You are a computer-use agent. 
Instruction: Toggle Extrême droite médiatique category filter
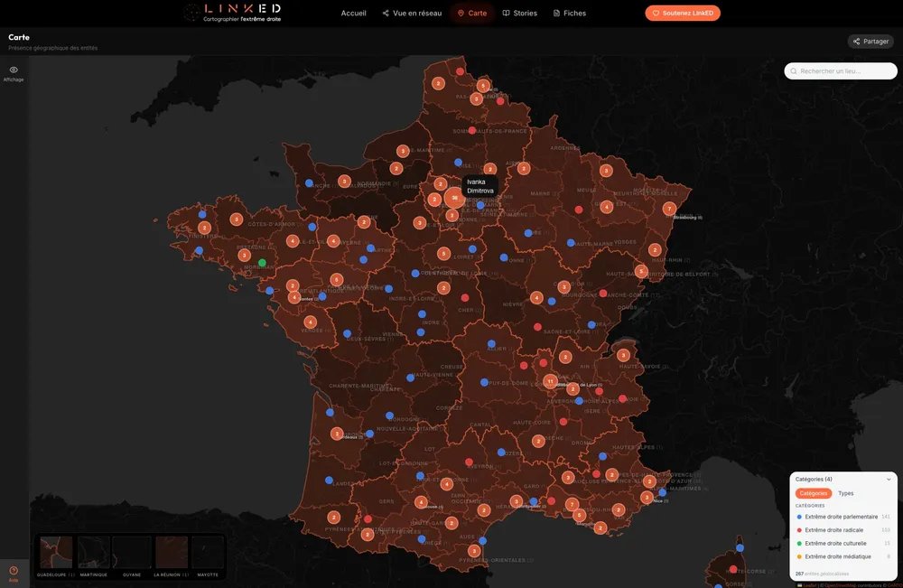click(842, 556)
